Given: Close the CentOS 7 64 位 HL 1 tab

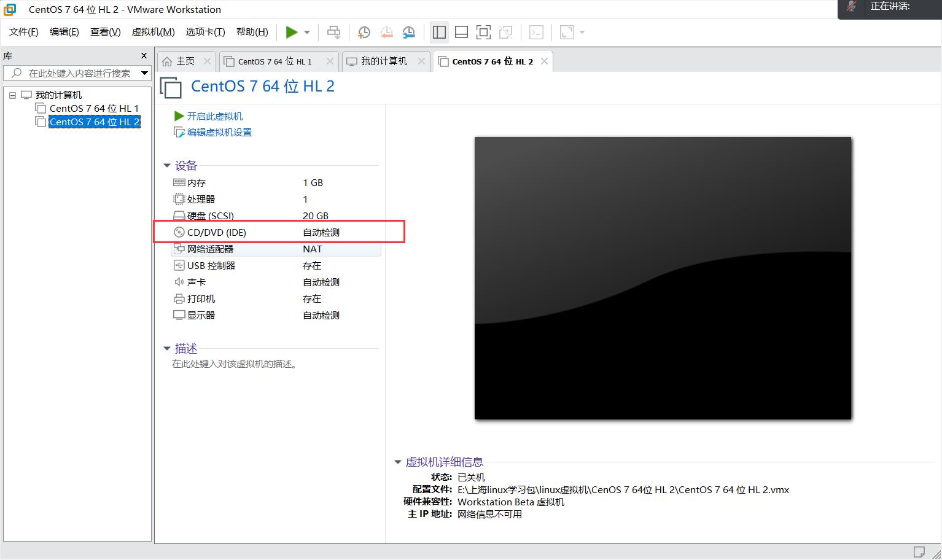Looking at the screenshot, I should [330, 61].
